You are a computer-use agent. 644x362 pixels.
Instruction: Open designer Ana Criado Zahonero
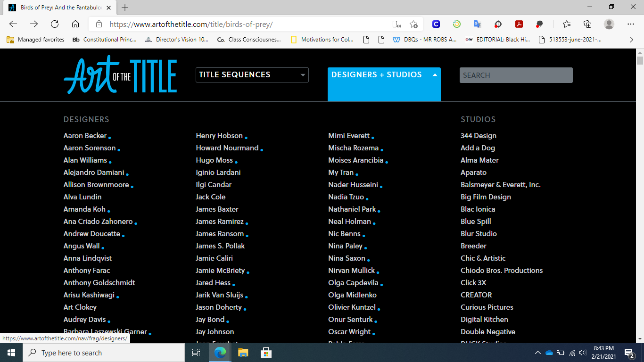pos(98,222)
